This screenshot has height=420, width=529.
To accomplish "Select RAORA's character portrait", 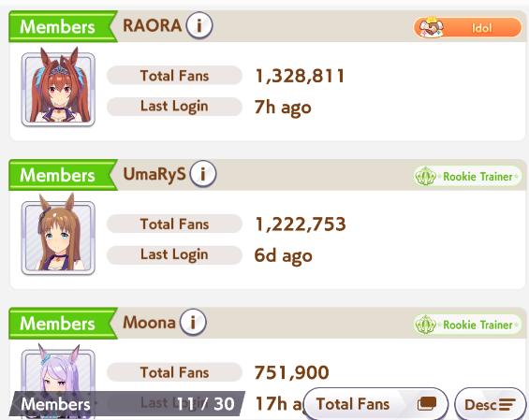I will coord(58,87).
